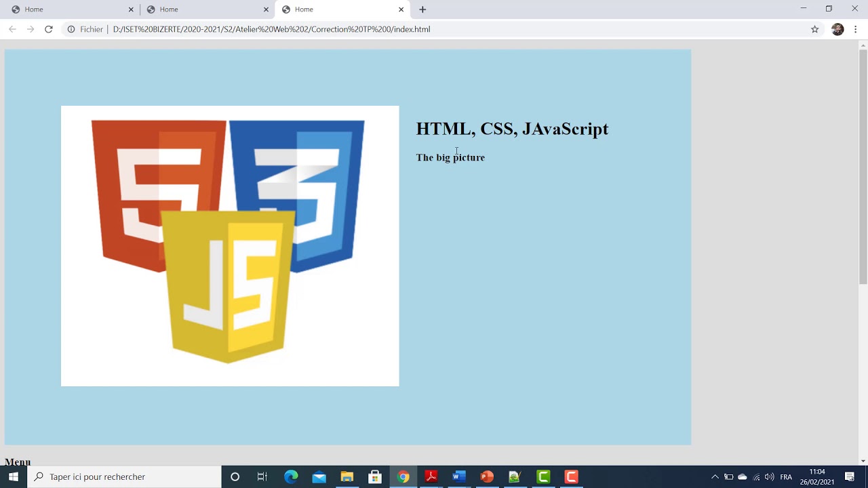Click the scrollbar down arrow

pyautogui.click(x=863, y=461)
